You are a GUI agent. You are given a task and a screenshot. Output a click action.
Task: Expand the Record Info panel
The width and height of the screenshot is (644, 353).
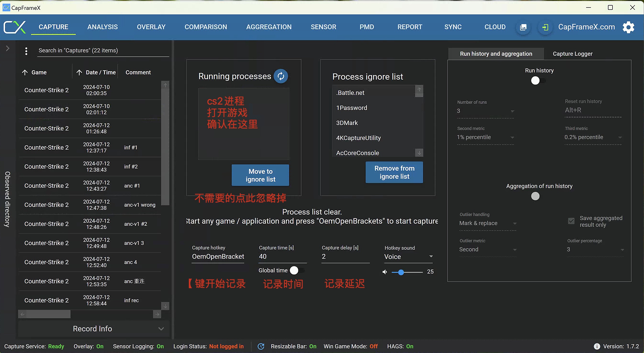pyautogui.click(x=94, y=329)
